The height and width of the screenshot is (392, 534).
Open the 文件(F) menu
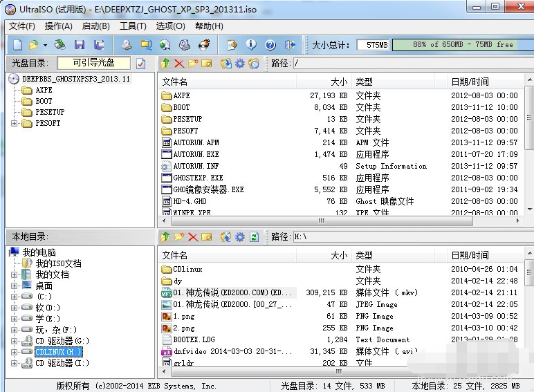[x=21, y=26]
